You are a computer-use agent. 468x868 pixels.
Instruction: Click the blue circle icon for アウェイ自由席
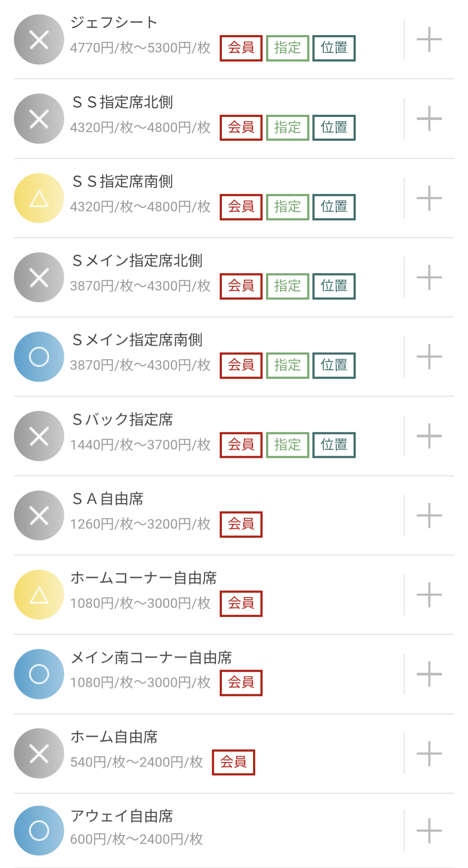click(39, 831)
